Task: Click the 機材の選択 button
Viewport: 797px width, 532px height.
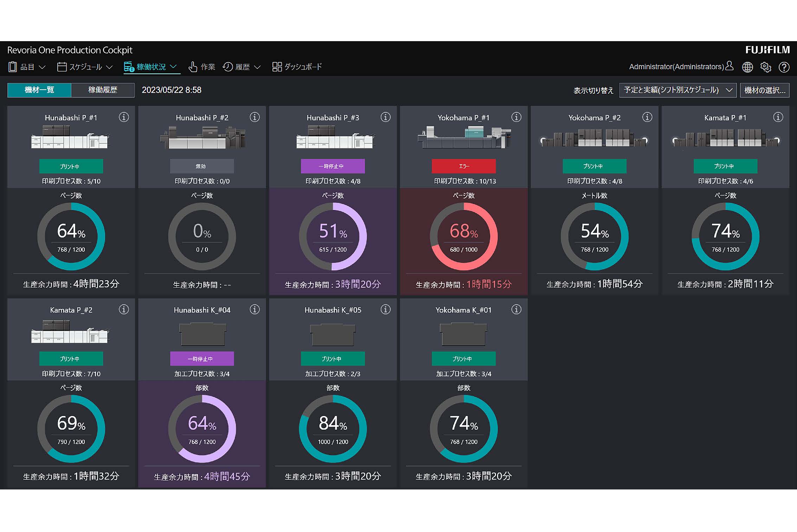Action: (764, 90)
